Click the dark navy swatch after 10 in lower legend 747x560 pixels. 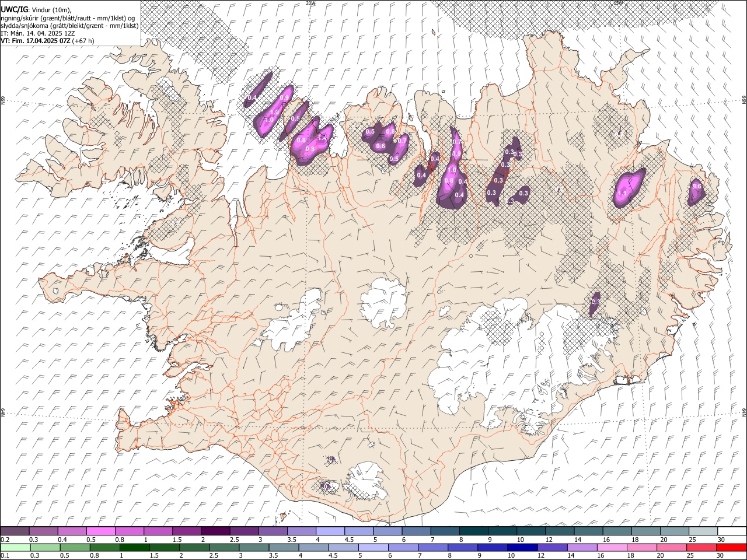[x=522, y=548]
